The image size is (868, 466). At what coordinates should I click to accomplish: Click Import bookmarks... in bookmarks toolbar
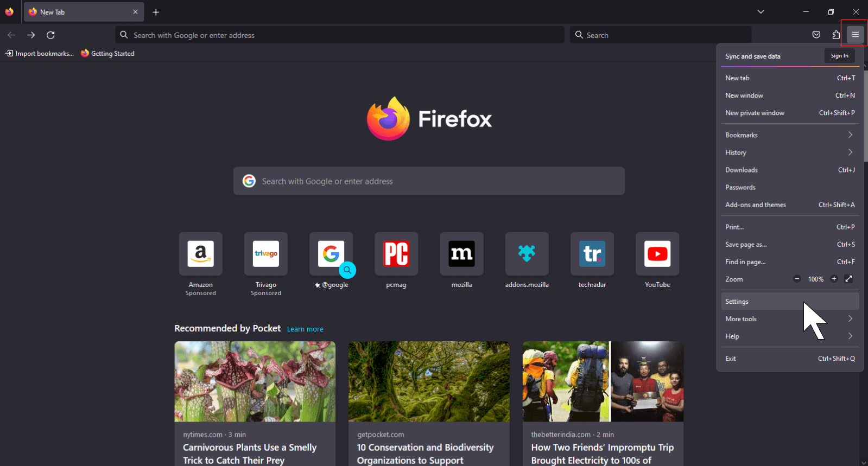[40, 53]
